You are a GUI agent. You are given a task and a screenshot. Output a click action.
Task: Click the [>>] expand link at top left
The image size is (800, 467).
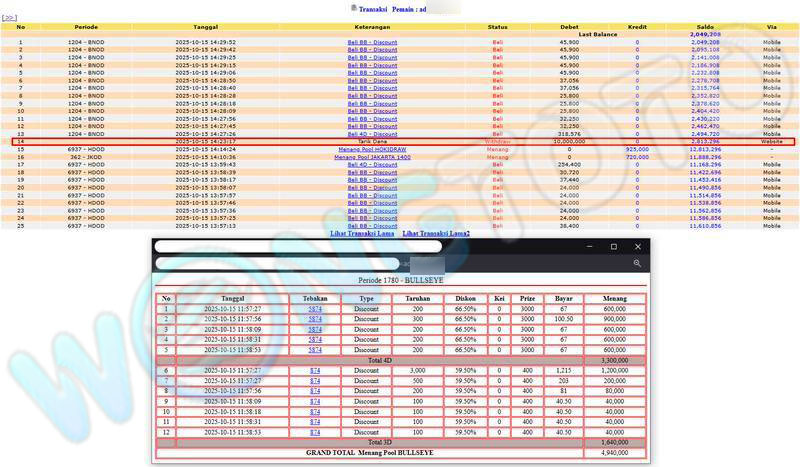(x=9, y=18)
